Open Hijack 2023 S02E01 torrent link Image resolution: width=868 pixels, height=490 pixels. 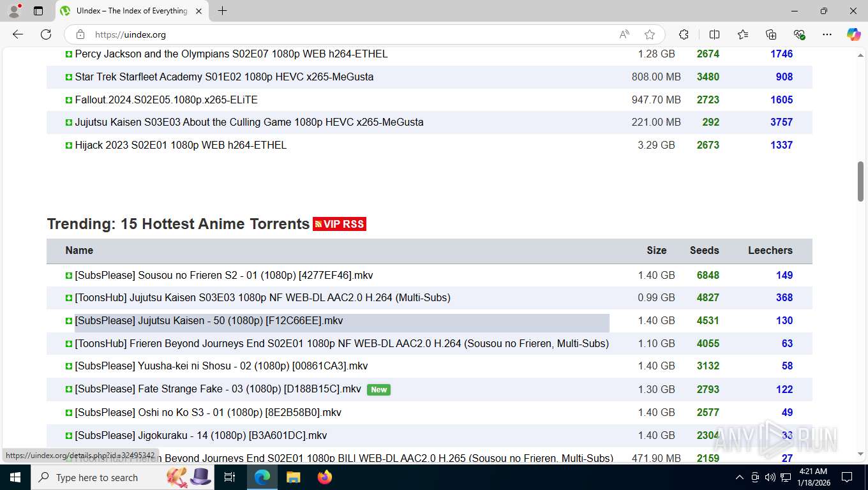coord(181,145)
